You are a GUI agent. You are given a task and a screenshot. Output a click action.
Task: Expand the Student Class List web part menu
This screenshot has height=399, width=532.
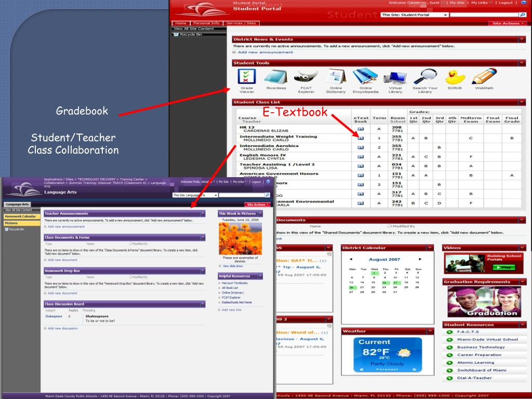522,102
